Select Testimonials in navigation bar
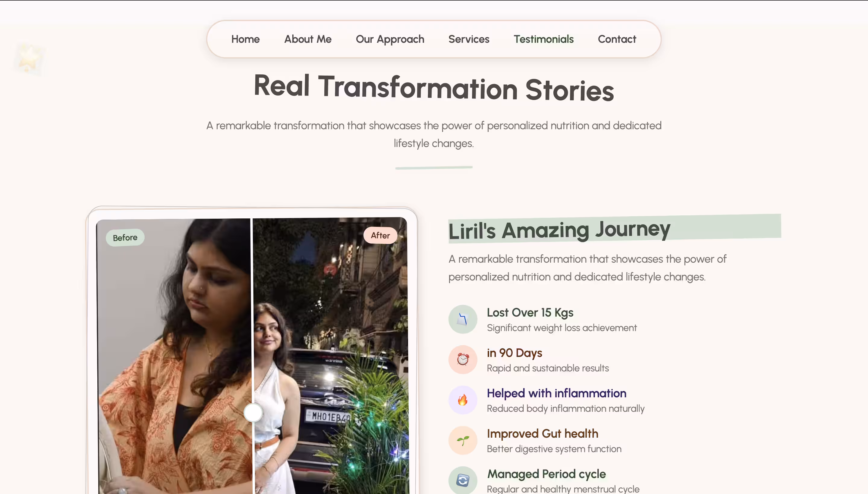Image resolution: width=868 pixels, height=494 pixels. [x=543, y=39]
